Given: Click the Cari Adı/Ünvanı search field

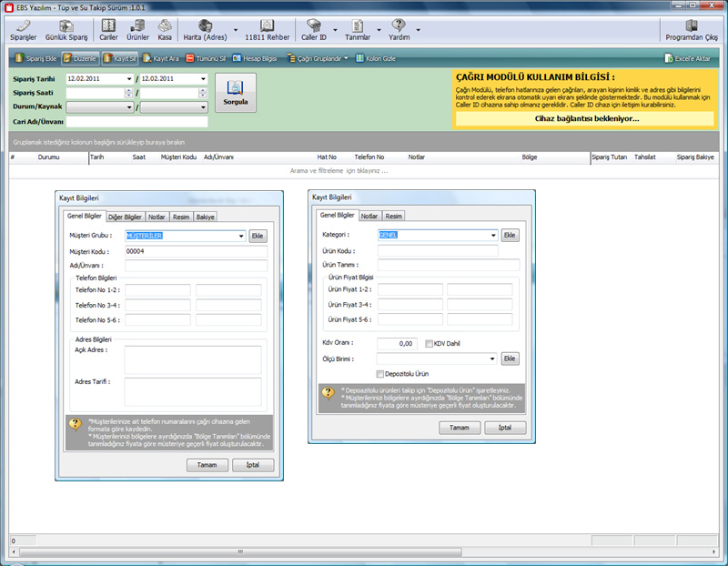Looking at the screenshot, I should [x=136, y=121].
